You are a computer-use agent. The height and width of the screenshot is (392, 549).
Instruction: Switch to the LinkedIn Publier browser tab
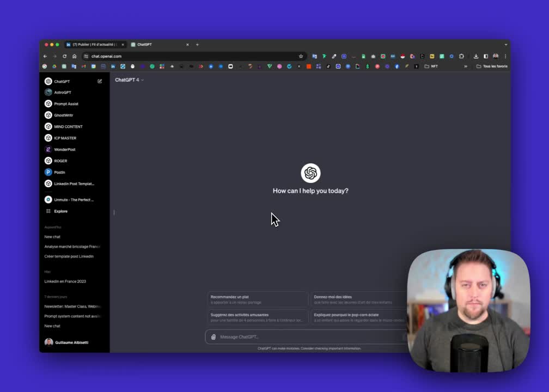pos(95,45)
